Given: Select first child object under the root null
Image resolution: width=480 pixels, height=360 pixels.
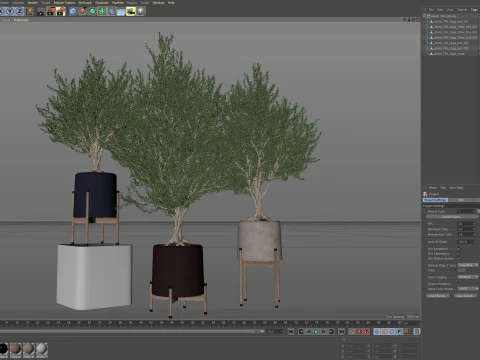Looking at the screenshot, I should click(451, 21).
